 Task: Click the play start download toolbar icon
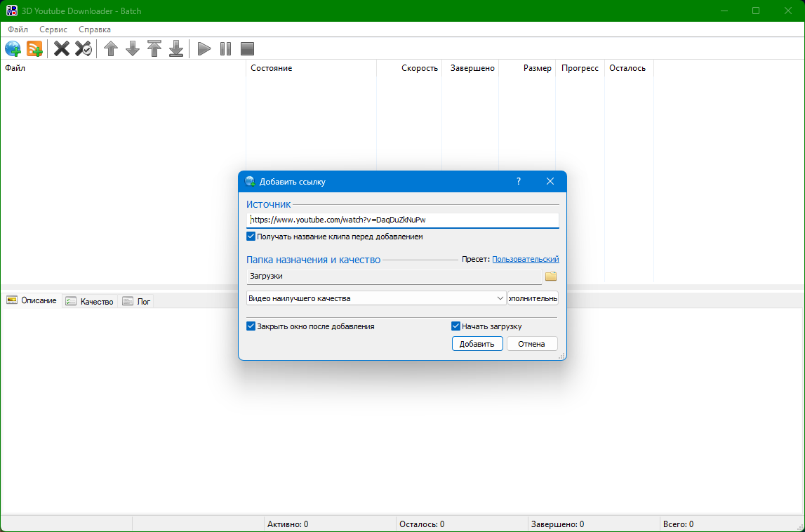pyautogui.click(x=204, y=49)
